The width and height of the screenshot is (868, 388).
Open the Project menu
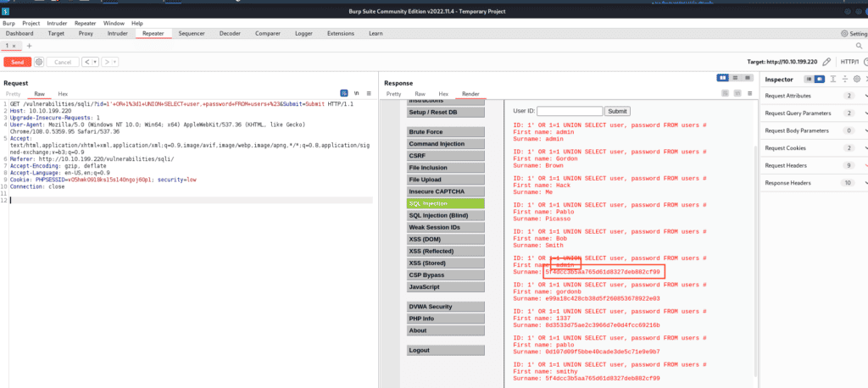(31, 23)
